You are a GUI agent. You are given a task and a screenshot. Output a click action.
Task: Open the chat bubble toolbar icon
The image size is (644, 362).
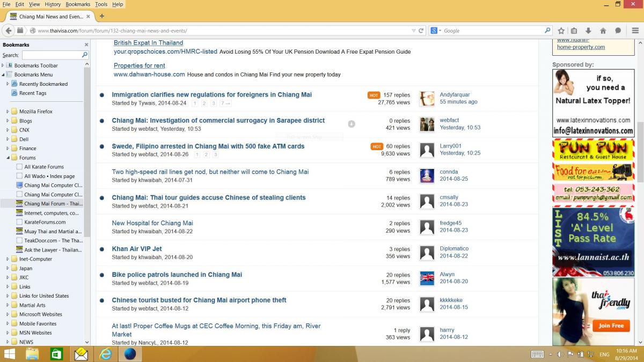[618, 31]
